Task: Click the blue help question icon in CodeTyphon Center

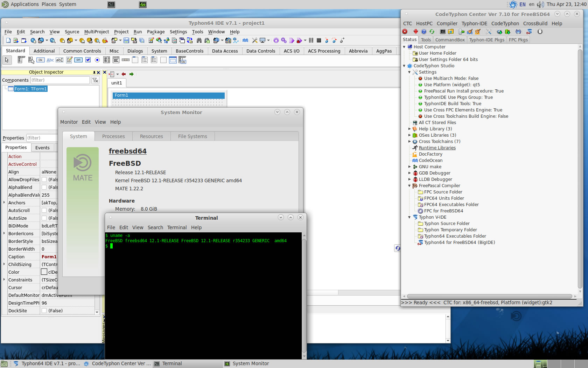Action: [x=423, y=32]
